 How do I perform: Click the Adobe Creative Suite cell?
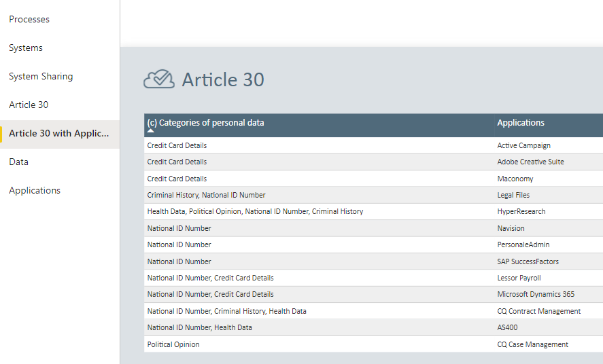(530, 162)
